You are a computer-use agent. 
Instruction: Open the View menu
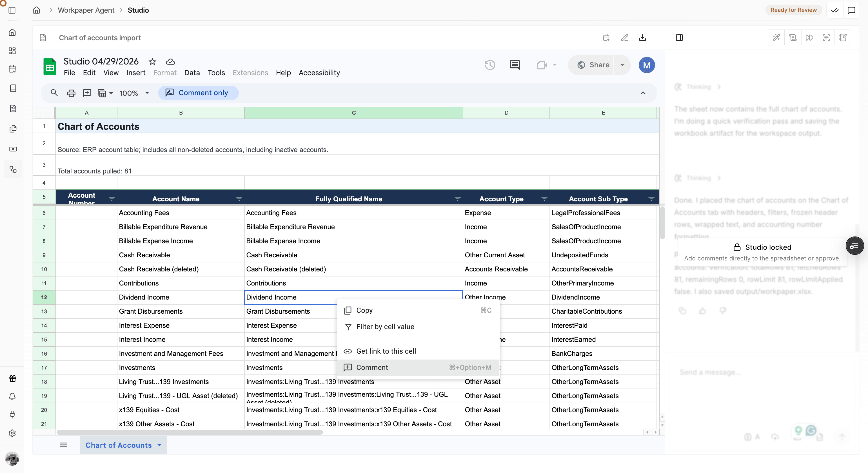coord(111,73)
